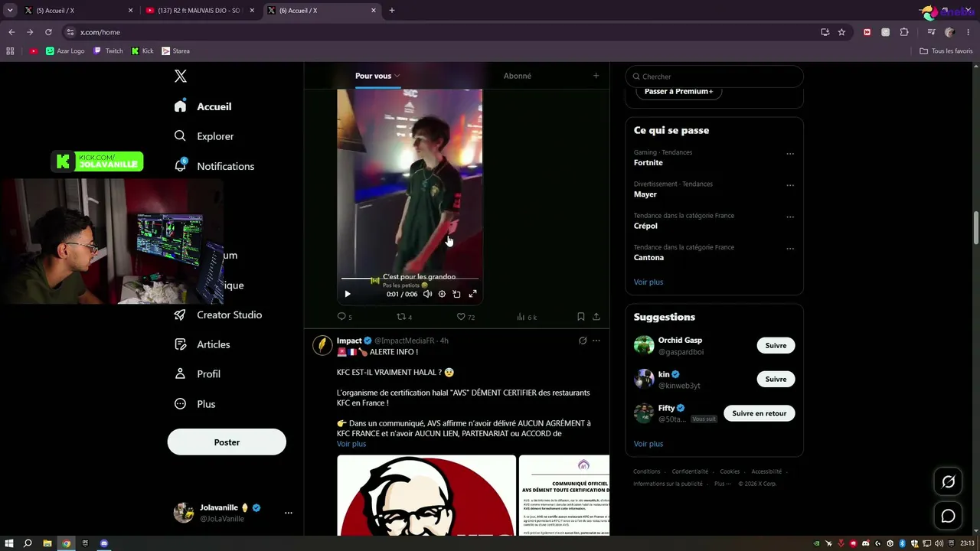The width and height of the screenshot is (980, 551).
Task: Open a new browser tab
Action: (392, 11)
